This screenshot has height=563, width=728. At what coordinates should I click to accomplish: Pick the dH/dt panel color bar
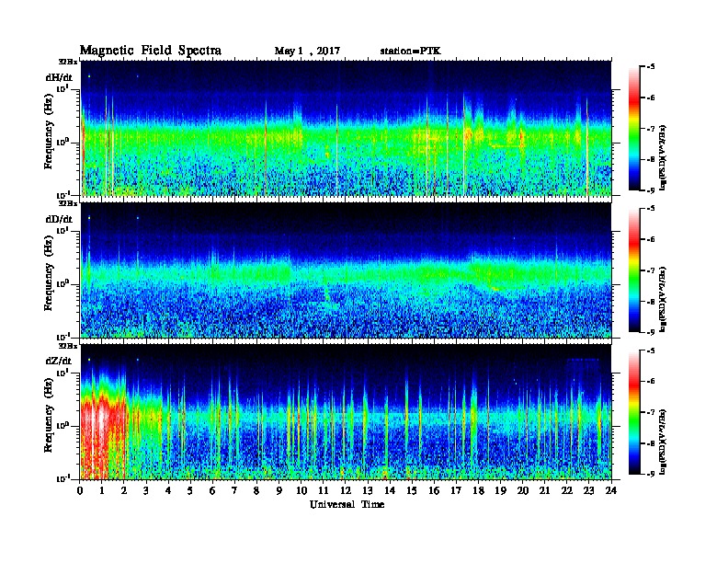coord(634,128)
